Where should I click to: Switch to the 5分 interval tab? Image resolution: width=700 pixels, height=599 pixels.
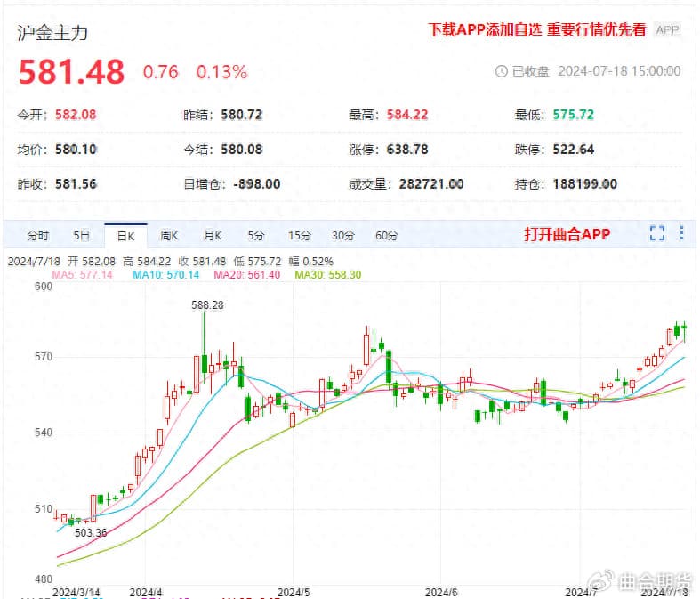tap(256, 235)
